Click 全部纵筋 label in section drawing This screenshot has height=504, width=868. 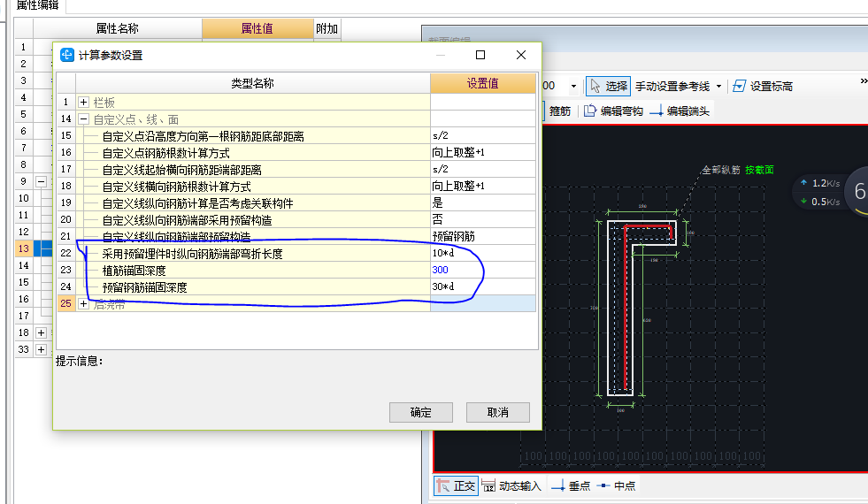pyautogui.click(x=721, y=170)
